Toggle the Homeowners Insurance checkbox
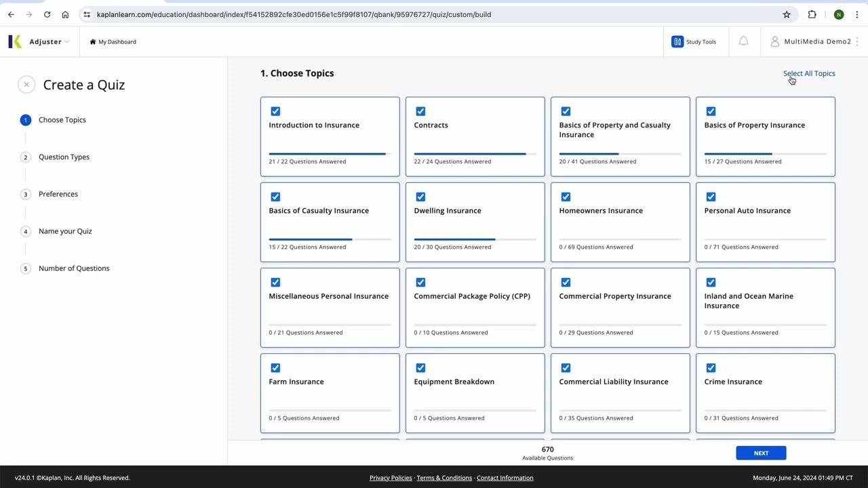868x488 pixels. [566, 197]
